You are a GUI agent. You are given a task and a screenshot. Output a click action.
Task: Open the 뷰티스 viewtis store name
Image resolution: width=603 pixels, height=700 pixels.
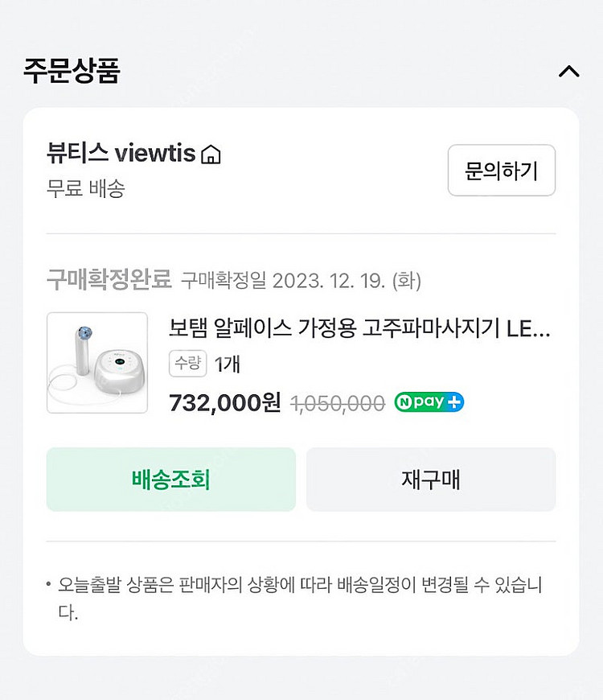pyautogui.click(x=121, y=153)
